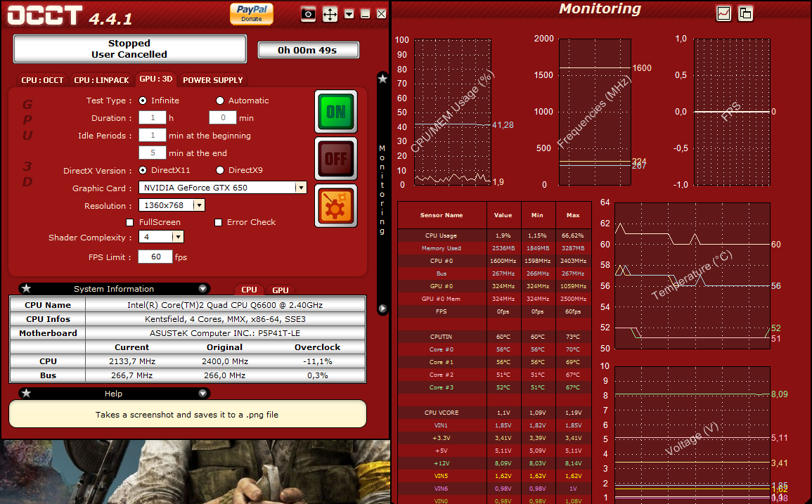Click the CPU Name value Intel Core2 Quad
The width and height of the screenshot is (812, 504).
tap(225, 305)
